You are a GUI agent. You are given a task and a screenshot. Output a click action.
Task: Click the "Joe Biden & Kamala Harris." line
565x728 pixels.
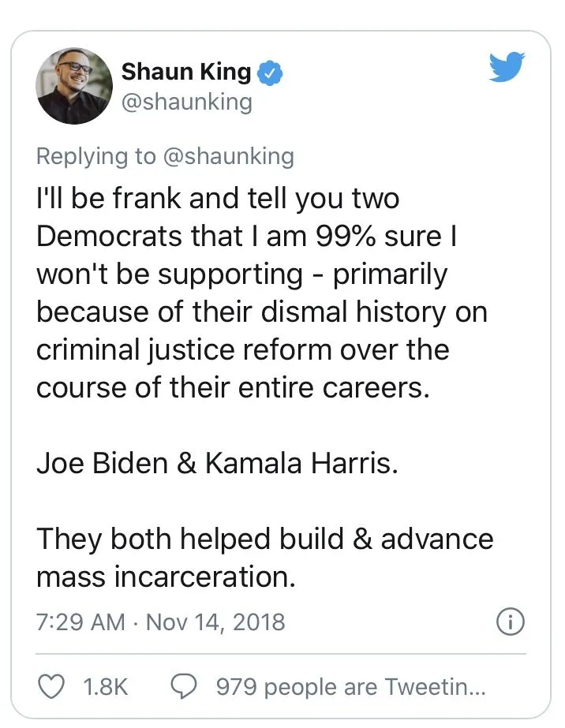(x=217, y=463)
